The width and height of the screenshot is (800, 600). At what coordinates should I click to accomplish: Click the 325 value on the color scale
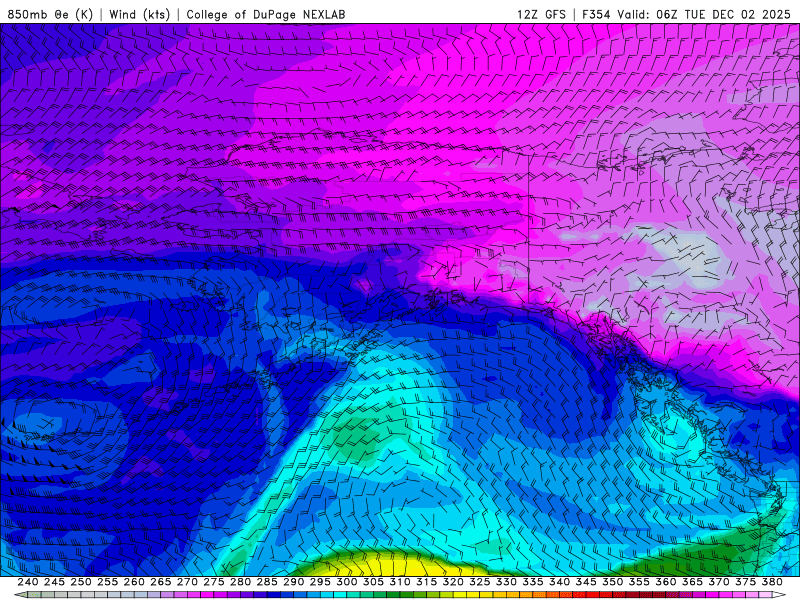coord(479,582)
